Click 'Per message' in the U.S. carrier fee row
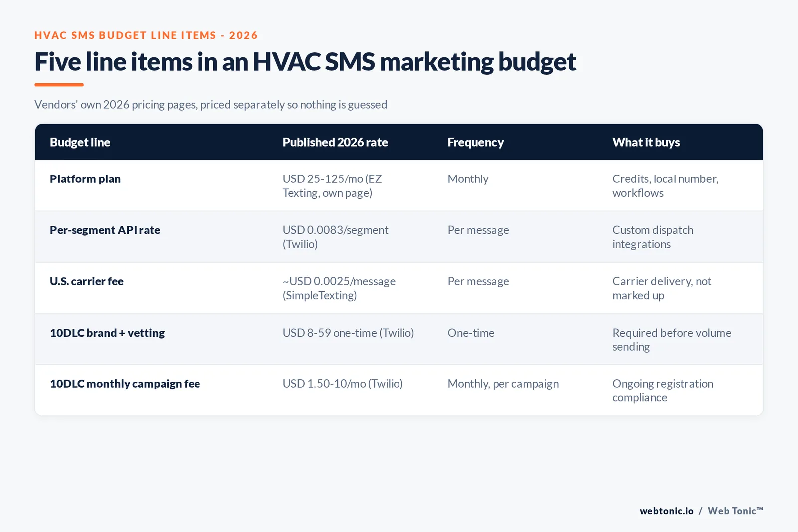This screenshot has width=798, height=532. click(478, 281)
